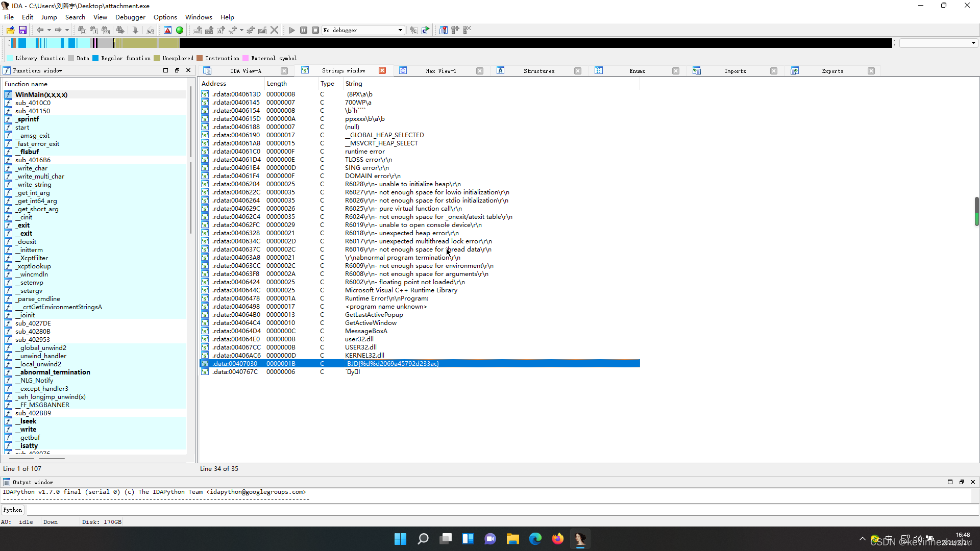Select WinMain(x,x,x,x) in the Functions list
This screenshot has width=980, height=551.
[x=41, y=94]
